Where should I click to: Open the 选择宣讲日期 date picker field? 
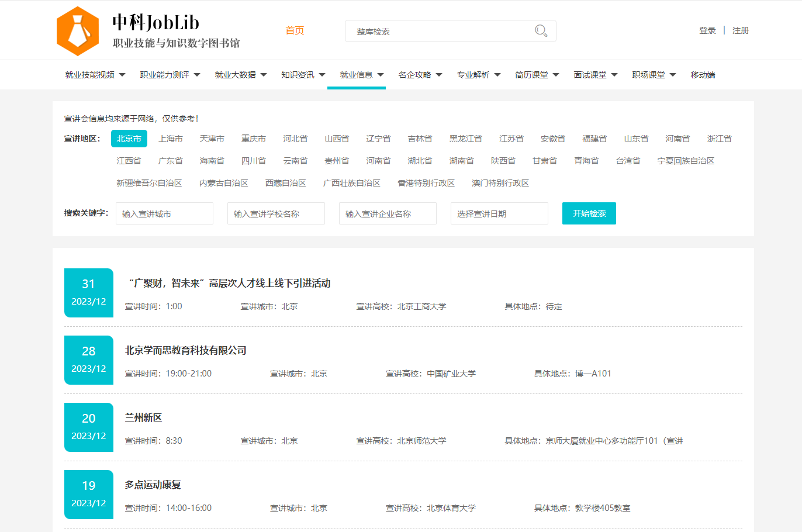(499, 214)
